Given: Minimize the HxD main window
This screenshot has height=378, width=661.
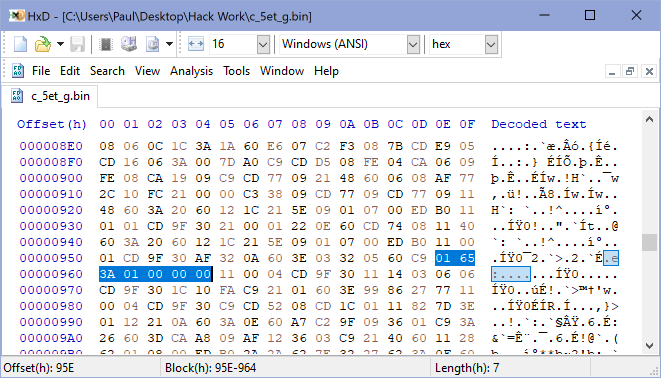Looking at the screenshot, I should point(544,16).
